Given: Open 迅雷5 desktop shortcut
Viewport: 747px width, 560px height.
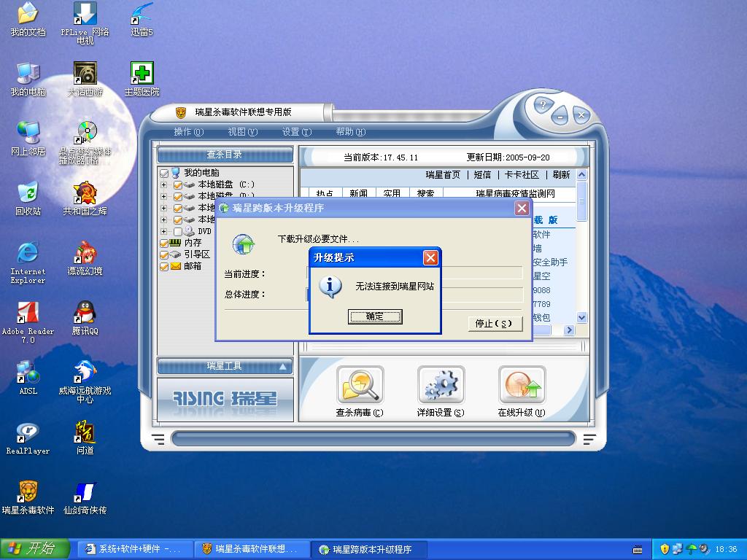Looking at the screenshot, I should (x=142, y=13).
